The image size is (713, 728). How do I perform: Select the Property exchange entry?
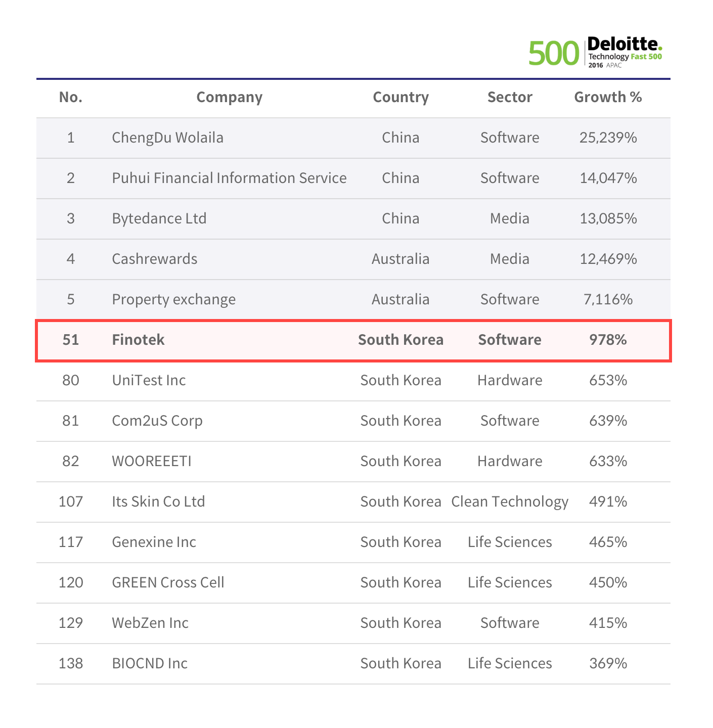click(x=174, y=299)
